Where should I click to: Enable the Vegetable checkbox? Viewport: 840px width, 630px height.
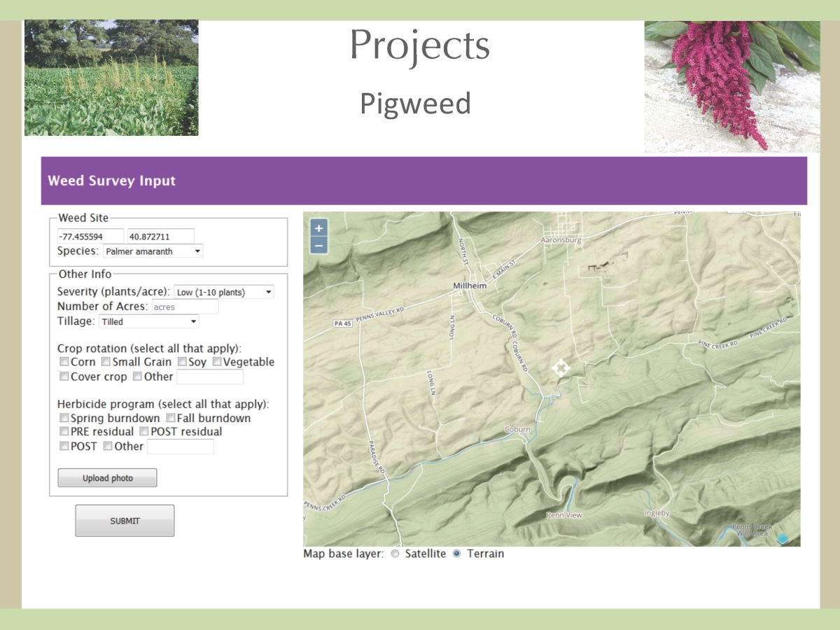[217, 362]
